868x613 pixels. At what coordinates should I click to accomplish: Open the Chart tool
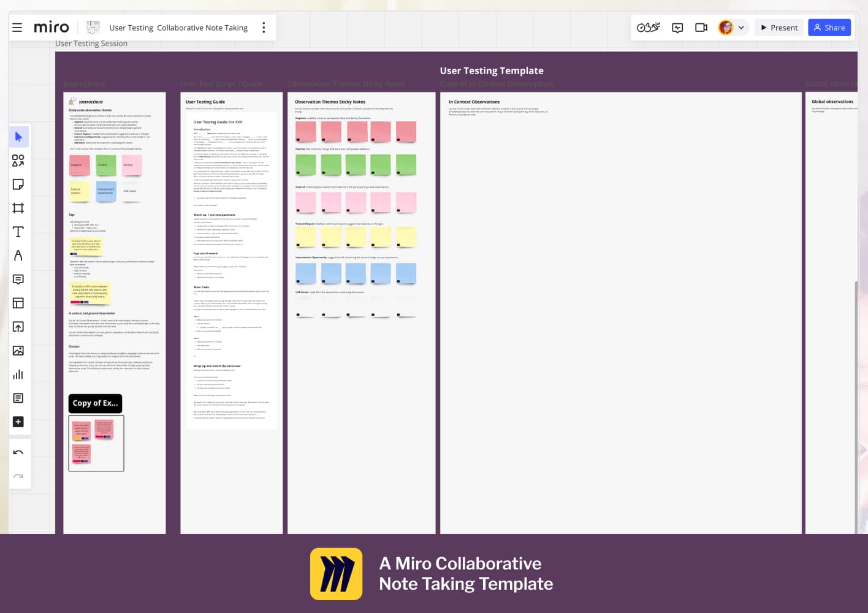(18, 375)
